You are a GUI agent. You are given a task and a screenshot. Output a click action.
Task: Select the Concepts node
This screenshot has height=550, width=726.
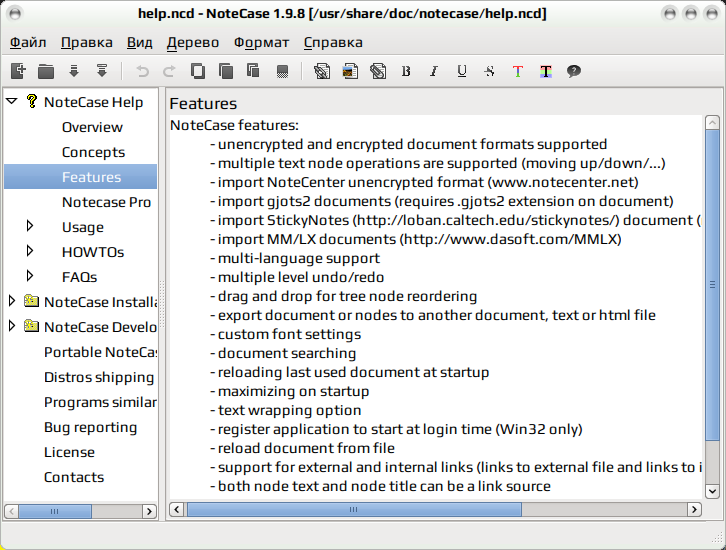point(94,152)
